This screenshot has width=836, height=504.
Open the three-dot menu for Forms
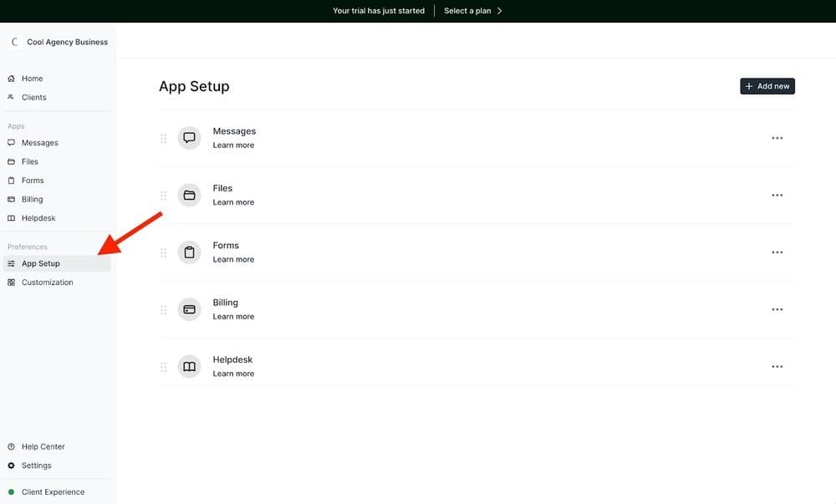(x=777, y=252)
